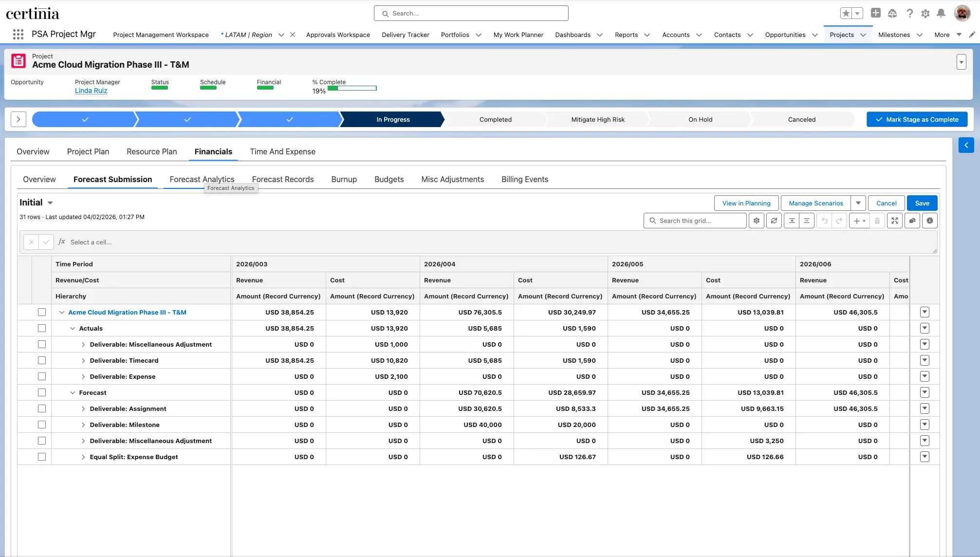Refresh the forecast grid
This screenshot has height=557, width=980.
(774, 221)
